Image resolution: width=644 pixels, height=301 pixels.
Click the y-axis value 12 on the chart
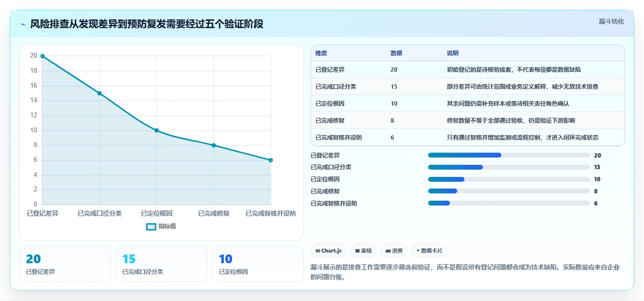(x=33, y=115)
